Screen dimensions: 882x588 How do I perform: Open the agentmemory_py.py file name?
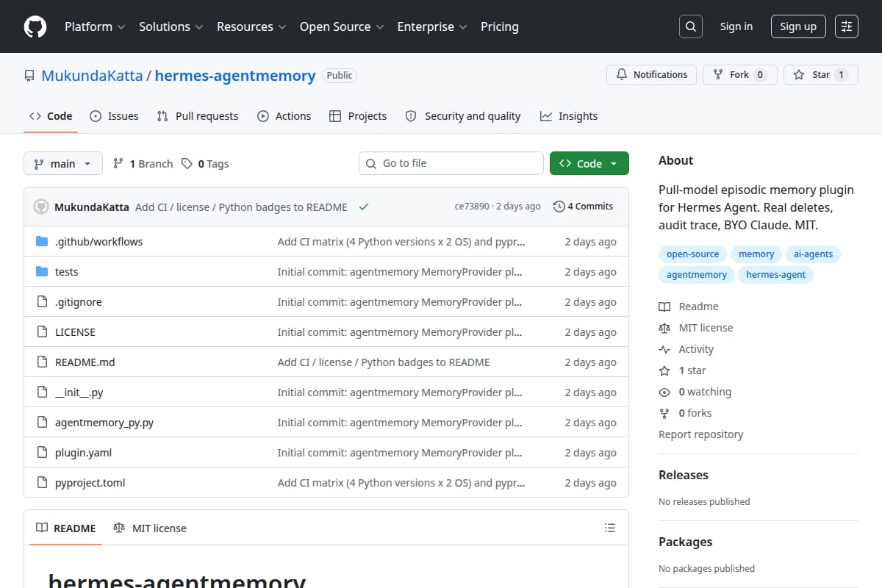pos(104,423)
